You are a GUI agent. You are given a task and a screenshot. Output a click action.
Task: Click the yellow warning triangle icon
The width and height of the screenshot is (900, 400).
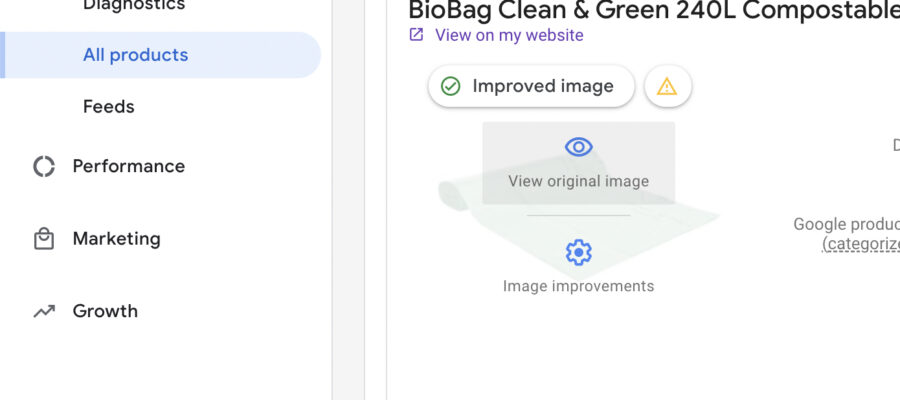(667, 87)
